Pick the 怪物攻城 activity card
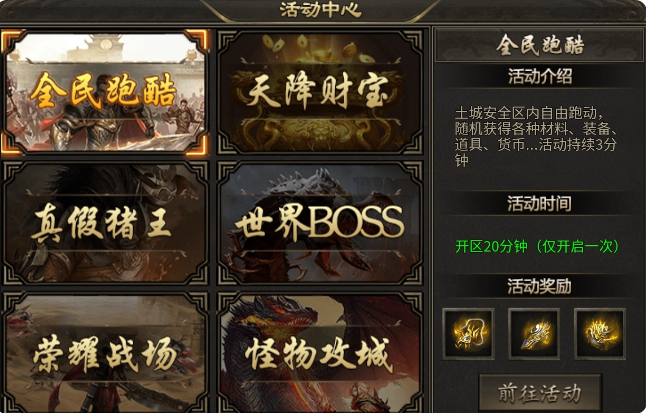Image resolution: width=646 pixels, height=413 pixels. tap(320, 352)
